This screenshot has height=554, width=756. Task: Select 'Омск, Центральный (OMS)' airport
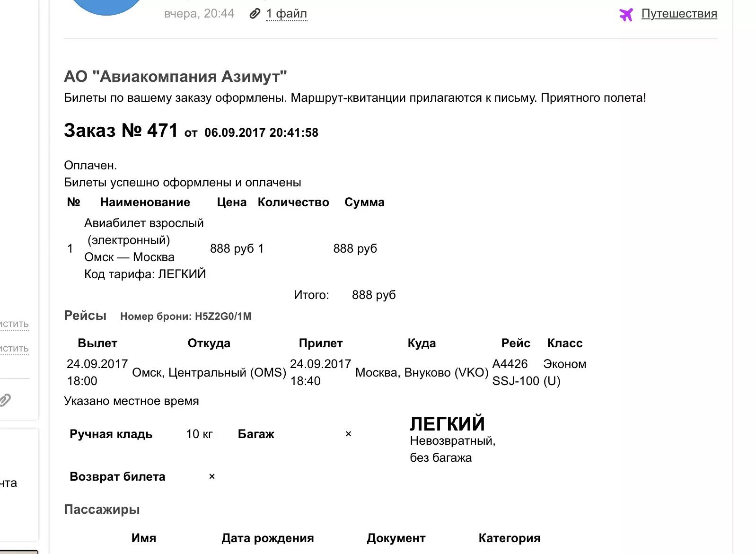pos(209,372)
